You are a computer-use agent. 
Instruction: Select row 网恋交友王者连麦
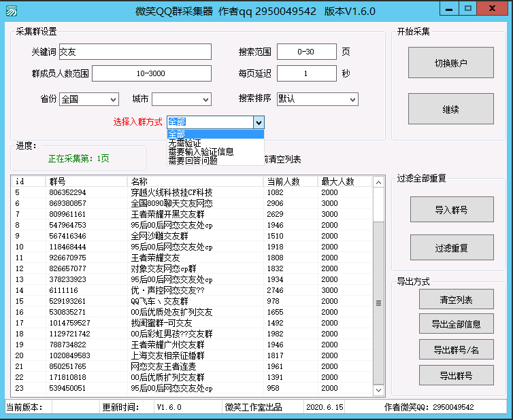tap(192, 366)
